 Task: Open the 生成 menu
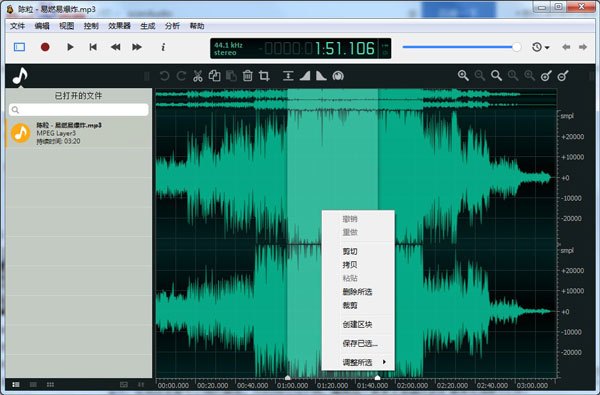148,26
